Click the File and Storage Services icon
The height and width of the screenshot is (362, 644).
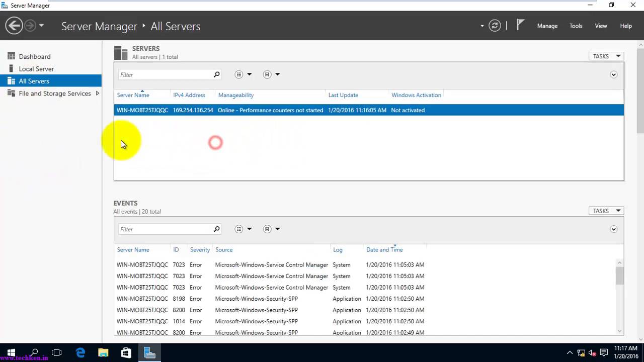(11, 93)
